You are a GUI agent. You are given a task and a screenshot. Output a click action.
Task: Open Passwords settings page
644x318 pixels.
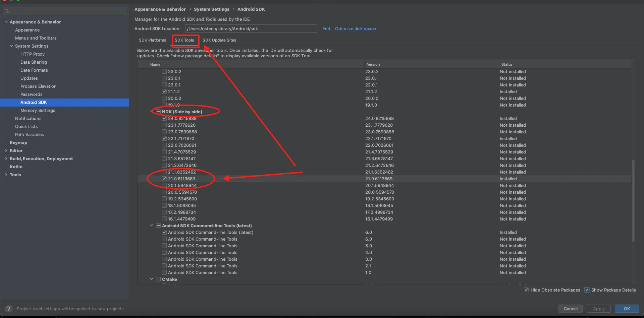[32, 94]
